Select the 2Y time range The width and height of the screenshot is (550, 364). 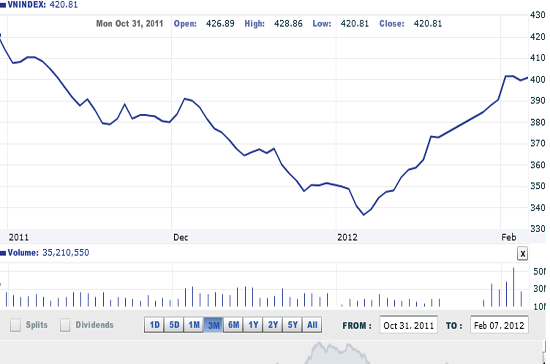(273, 325)
